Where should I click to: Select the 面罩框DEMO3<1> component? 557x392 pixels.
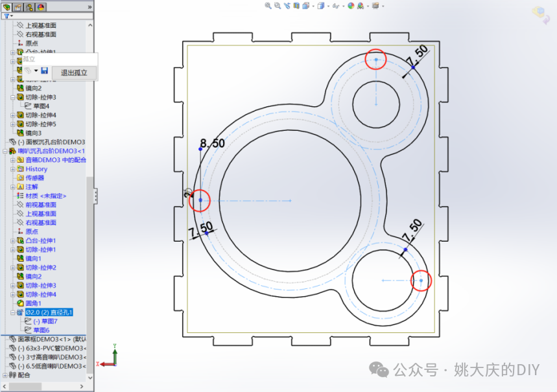tap(52, 340)
